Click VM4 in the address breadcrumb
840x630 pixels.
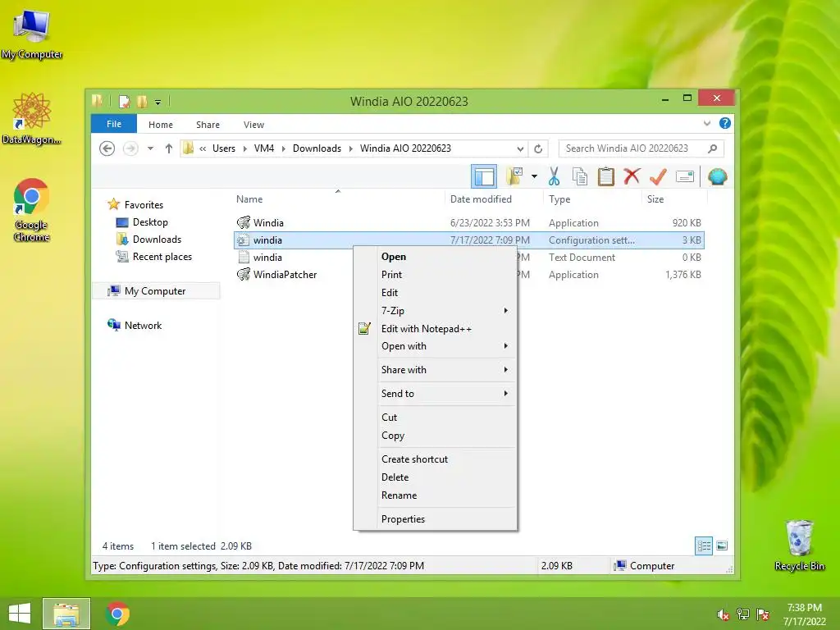click(264, 148)
